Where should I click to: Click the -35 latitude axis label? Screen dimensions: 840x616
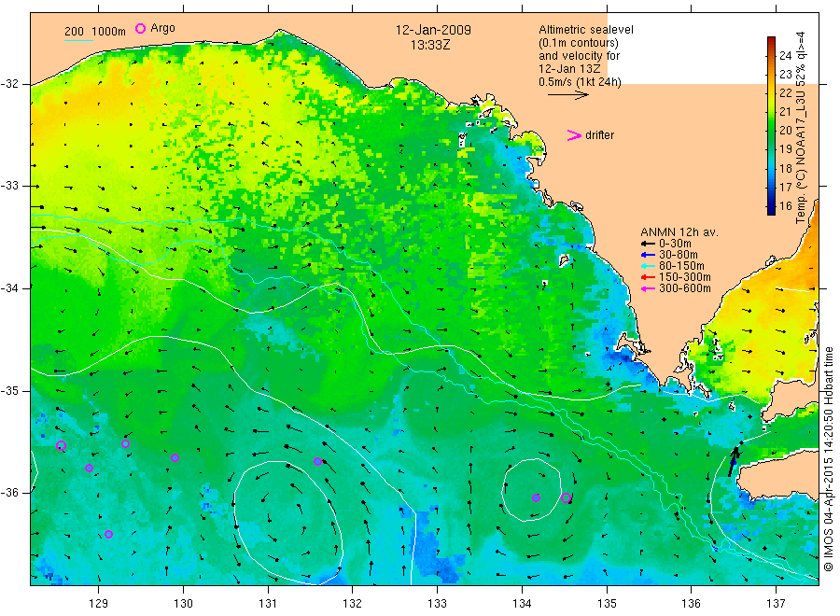point(9,390)
